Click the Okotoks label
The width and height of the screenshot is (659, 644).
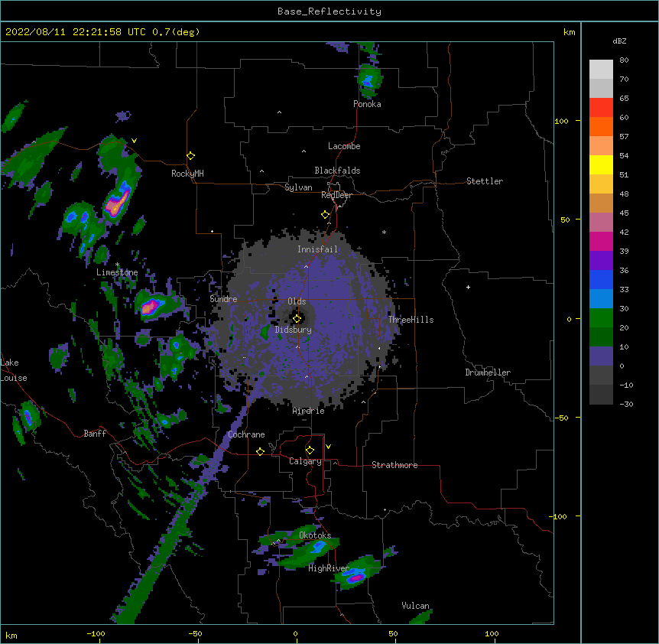pyautogui.click(x=315, y=535)
